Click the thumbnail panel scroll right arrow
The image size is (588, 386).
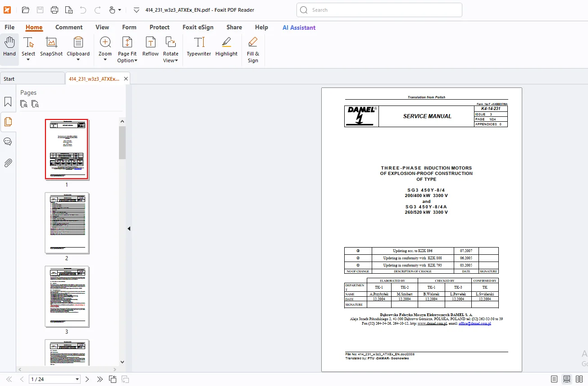[115, 369]
